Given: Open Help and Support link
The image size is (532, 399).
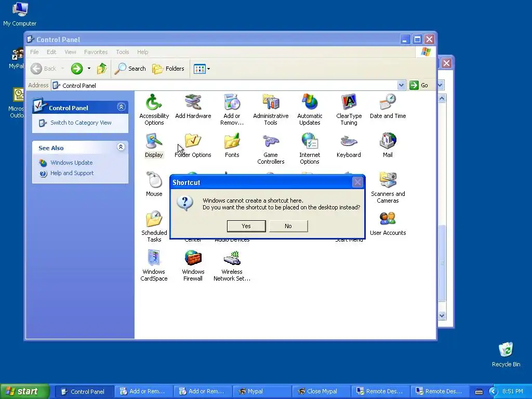Looking at the screenshot, I should click(x=72, y=173).
